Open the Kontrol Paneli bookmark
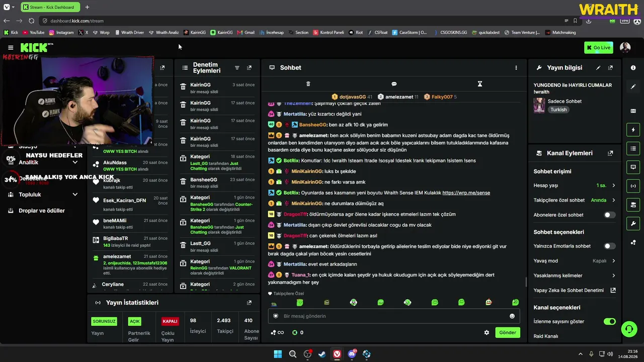 pos(329,33)
